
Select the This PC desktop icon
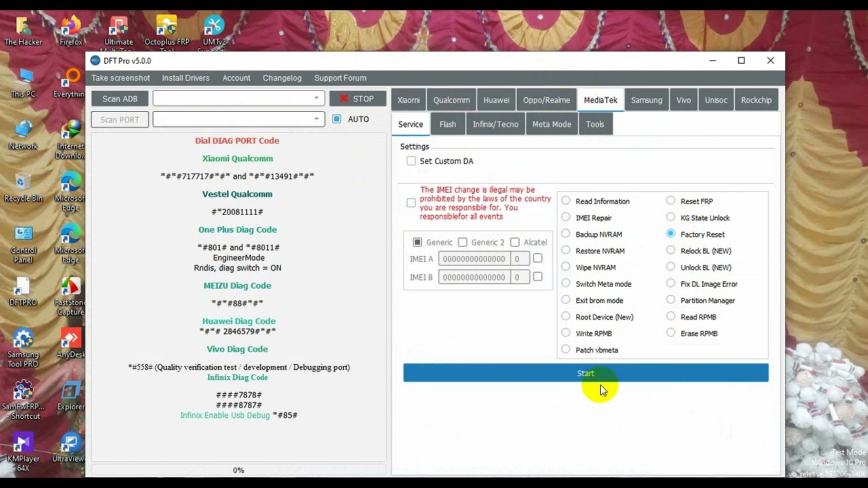23,81
